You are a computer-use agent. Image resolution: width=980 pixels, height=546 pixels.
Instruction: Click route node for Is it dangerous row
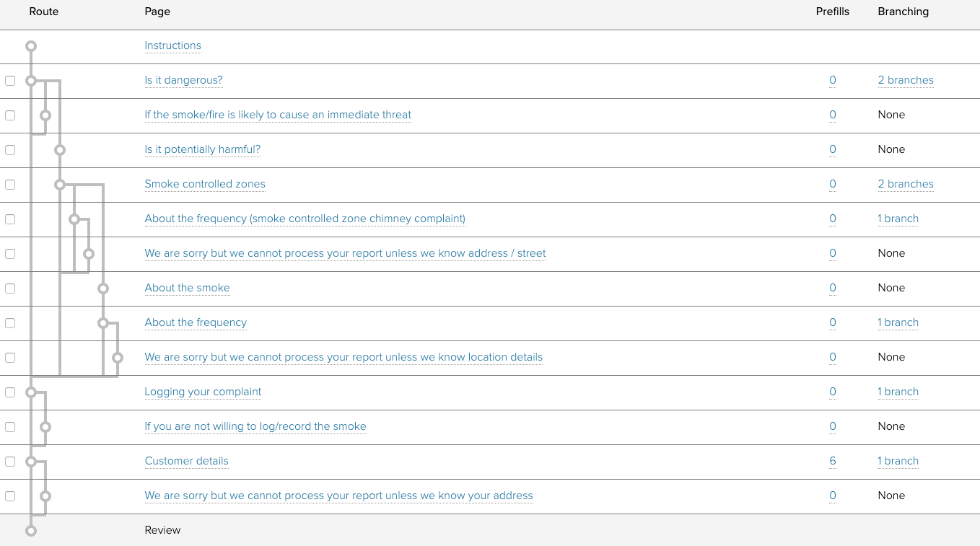(x=30, y=81)
